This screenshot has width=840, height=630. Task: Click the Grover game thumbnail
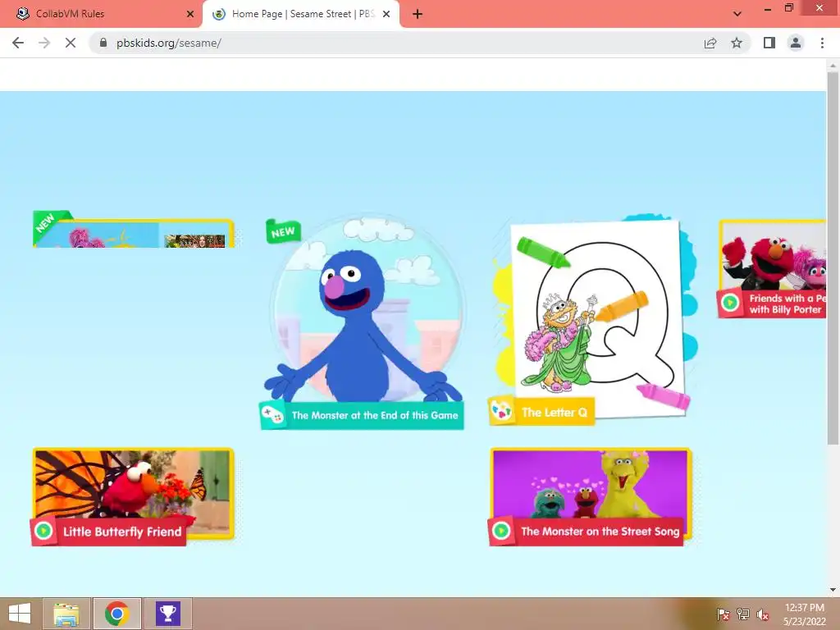(367, 309)
